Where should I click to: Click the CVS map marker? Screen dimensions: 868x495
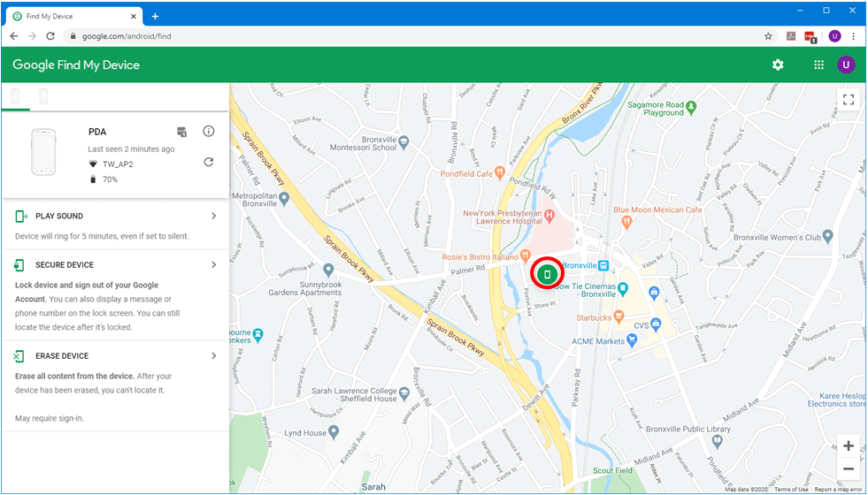(x=656, y=324)
